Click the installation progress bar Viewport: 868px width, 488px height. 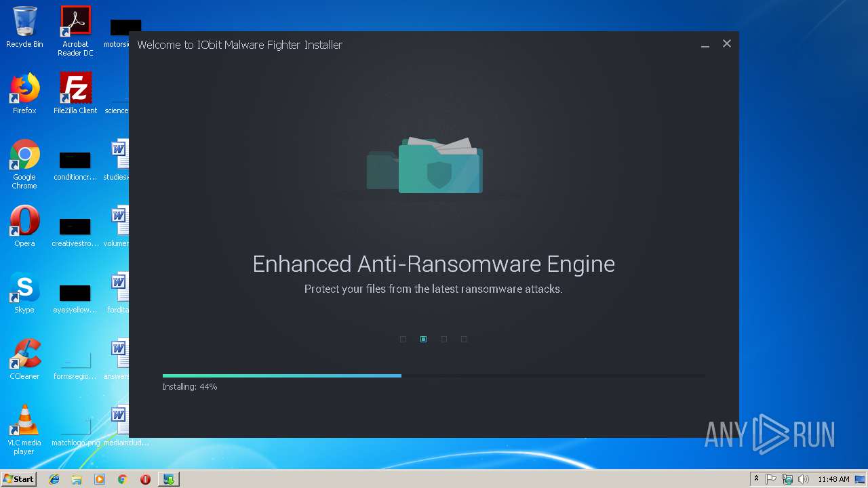pos(433,375)
